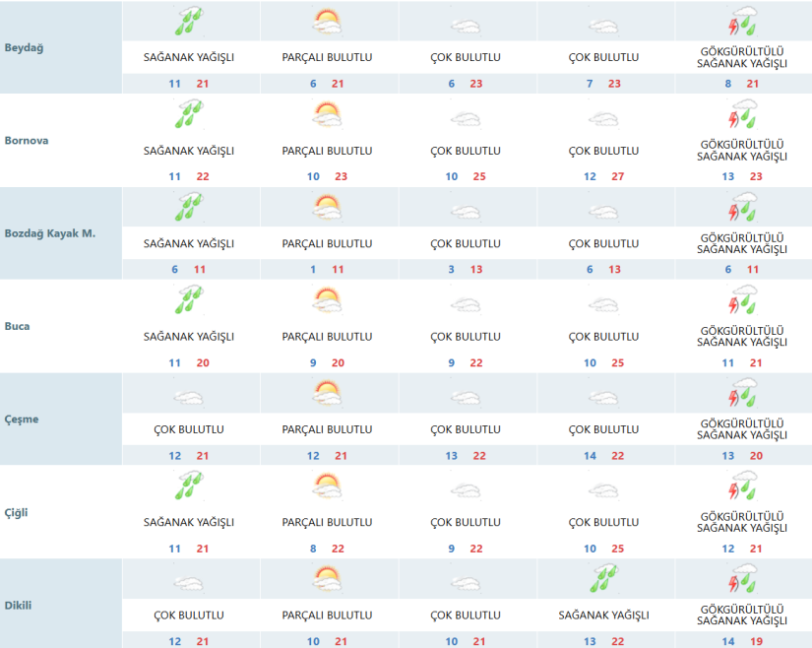The height and width of the screenshot is (648, 812).
Task: Open the Bornova district forecast
Action: pos(27,141)
